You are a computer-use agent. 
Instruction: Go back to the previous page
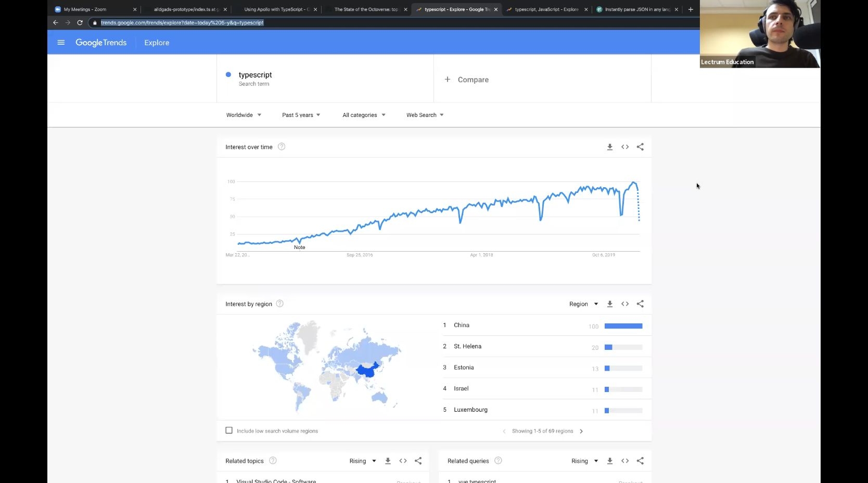(56, 23)
